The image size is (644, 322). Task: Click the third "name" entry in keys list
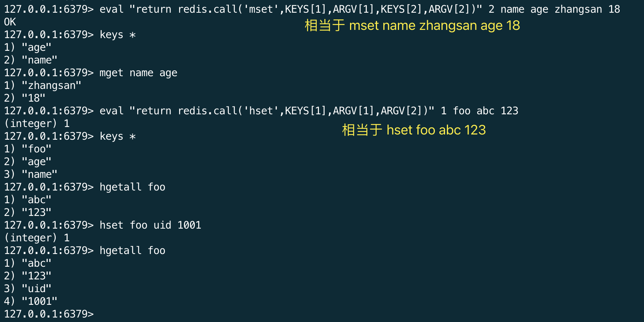click(40, 174)
